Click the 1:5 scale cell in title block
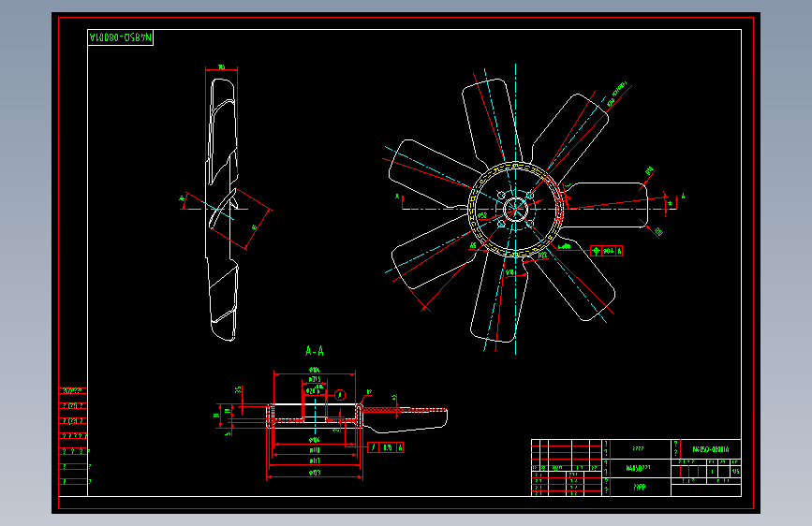The height and width of the screenshot is (526, 812). click(735, 471)
